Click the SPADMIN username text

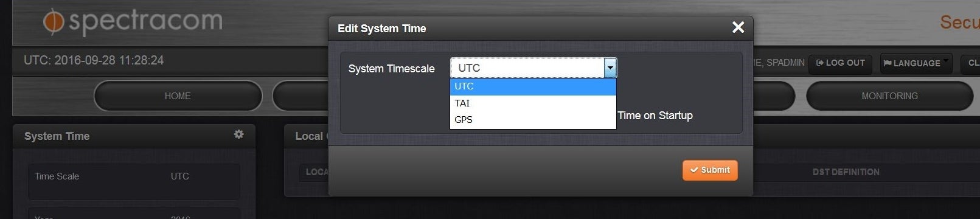click(785, 63)
